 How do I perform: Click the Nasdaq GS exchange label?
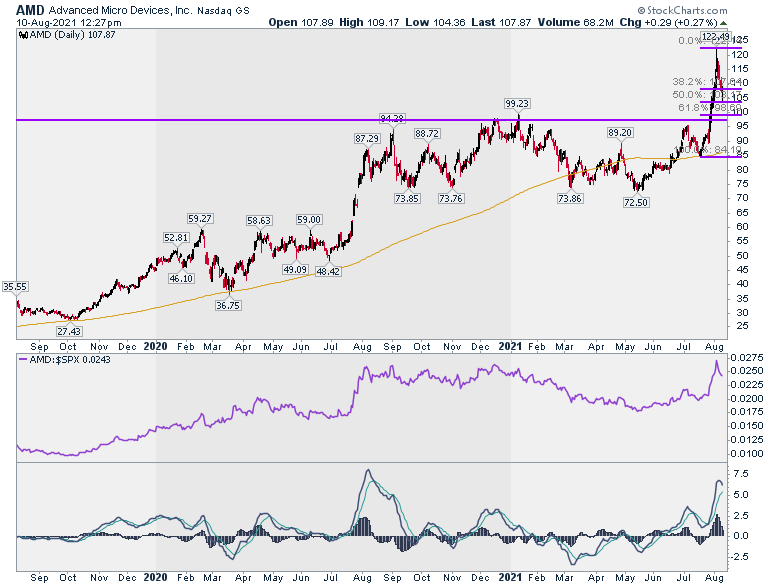pyautogui.click(x=223, y=10)
